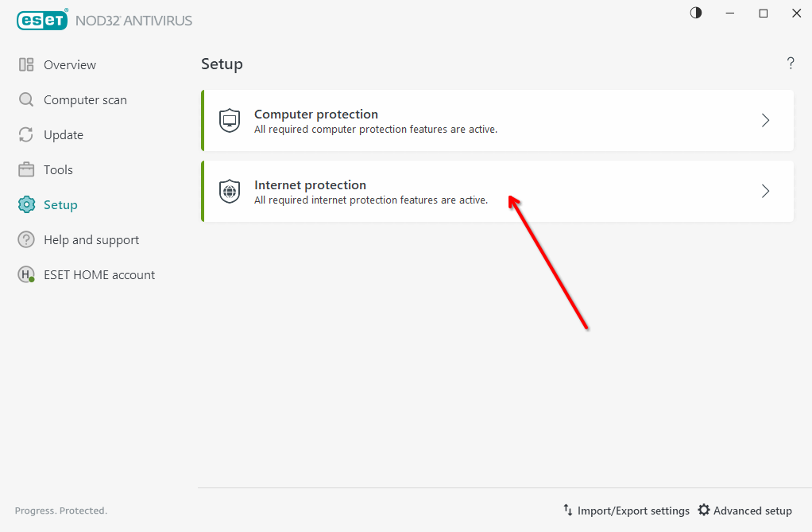Click the Setup gear icon in sidebar
812x532 pixels.
pyautogui.click(x=26, y=205)
